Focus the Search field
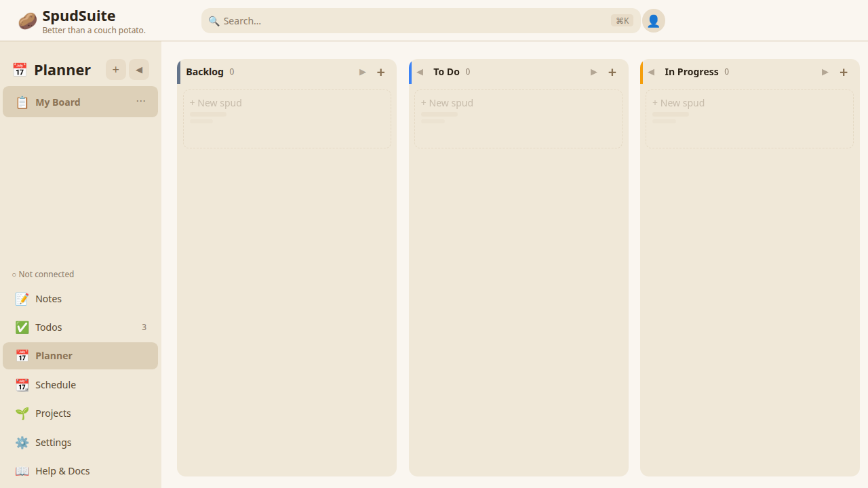The height and width of the screenshot is (488, 868). click(x=421, y=21)
